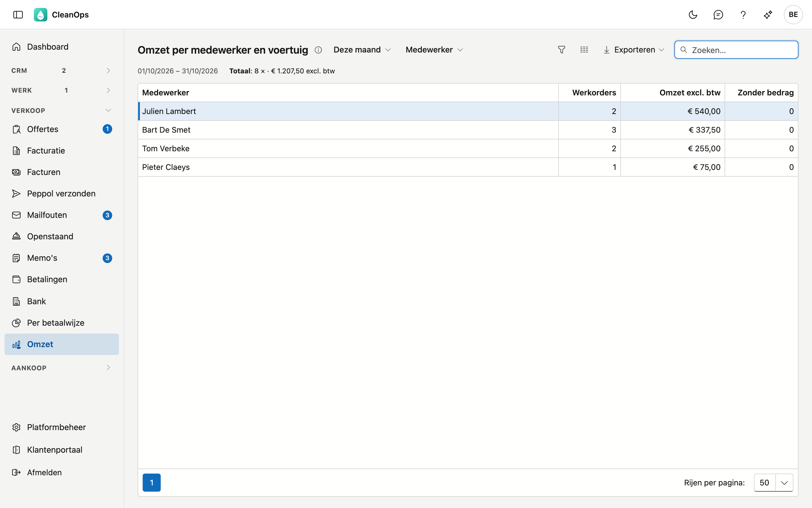The image size is (812, 508).
Task: Open Memo's page
Action: [x=62, y=258]
